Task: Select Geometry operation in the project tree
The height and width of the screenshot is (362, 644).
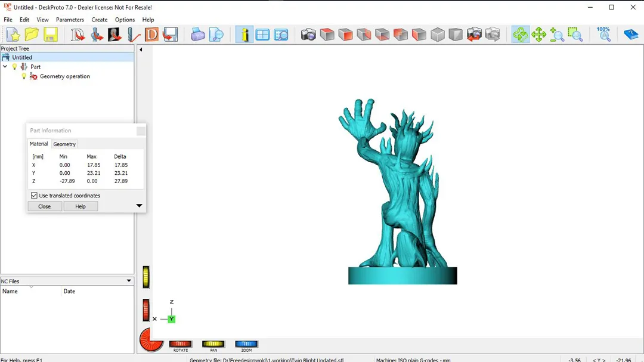Action: (65, 76)
